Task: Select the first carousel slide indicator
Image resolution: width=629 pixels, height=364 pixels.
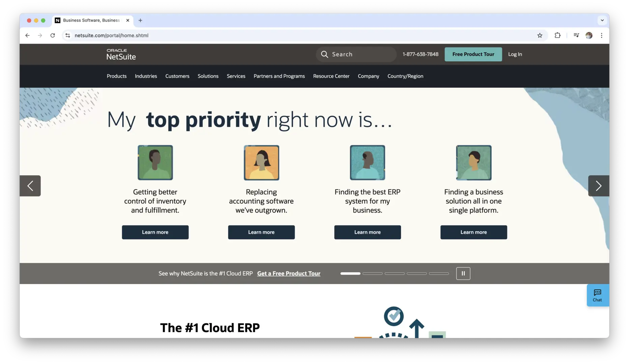Action: tap(350, 274)
